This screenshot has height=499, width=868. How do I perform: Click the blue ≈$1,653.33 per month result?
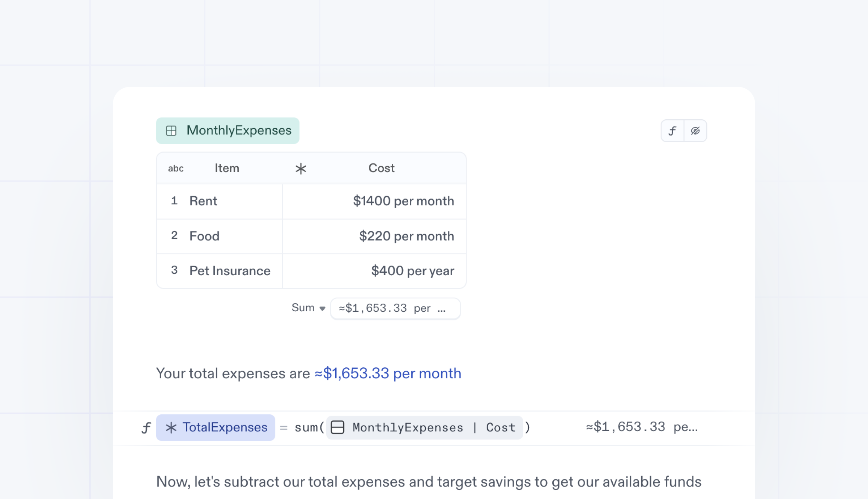tap(388, 373)
